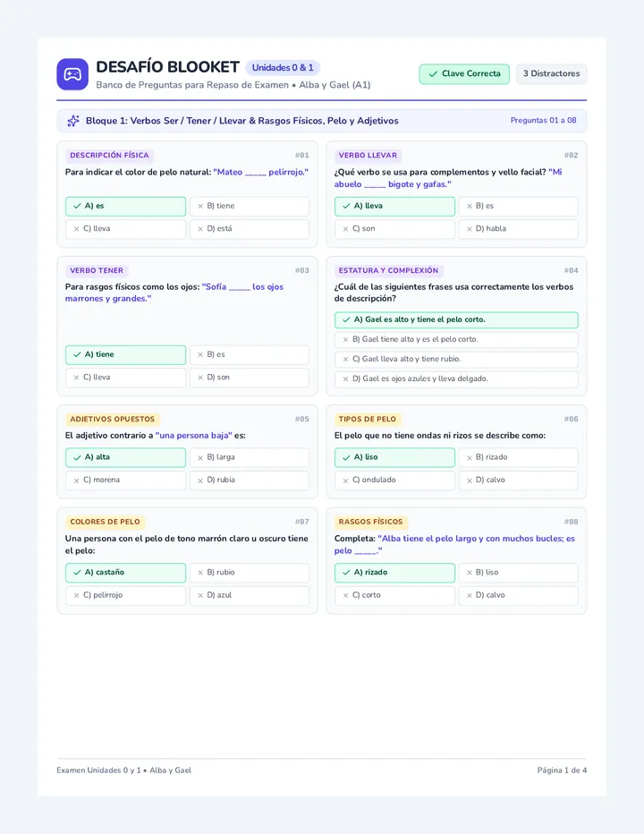Select A) tiene in question 03

125,354
